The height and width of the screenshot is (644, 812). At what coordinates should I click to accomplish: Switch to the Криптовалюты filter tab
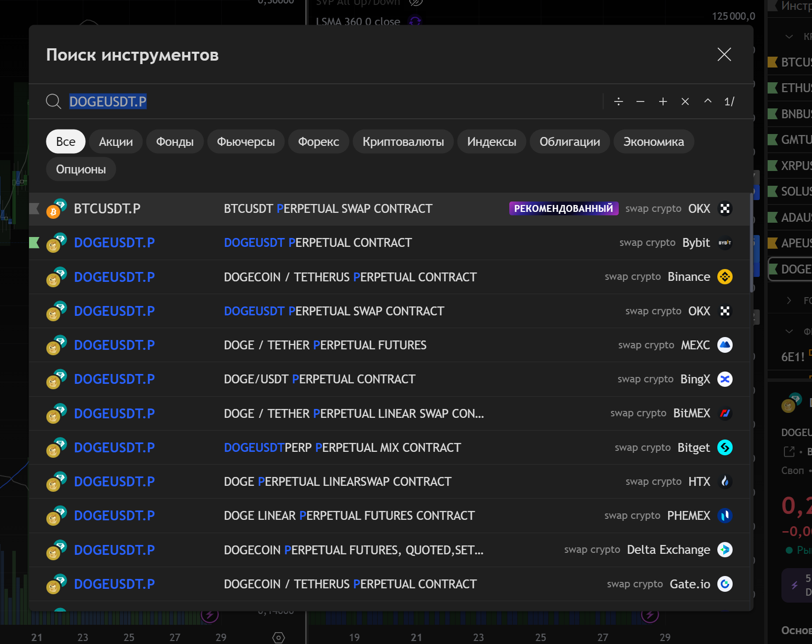pyautogui.click(x=403, y=142)
